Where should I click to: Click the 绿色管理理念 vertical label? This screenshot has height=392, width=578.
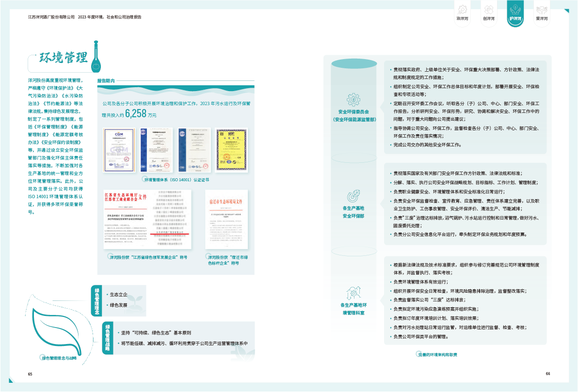coord(96,300)
